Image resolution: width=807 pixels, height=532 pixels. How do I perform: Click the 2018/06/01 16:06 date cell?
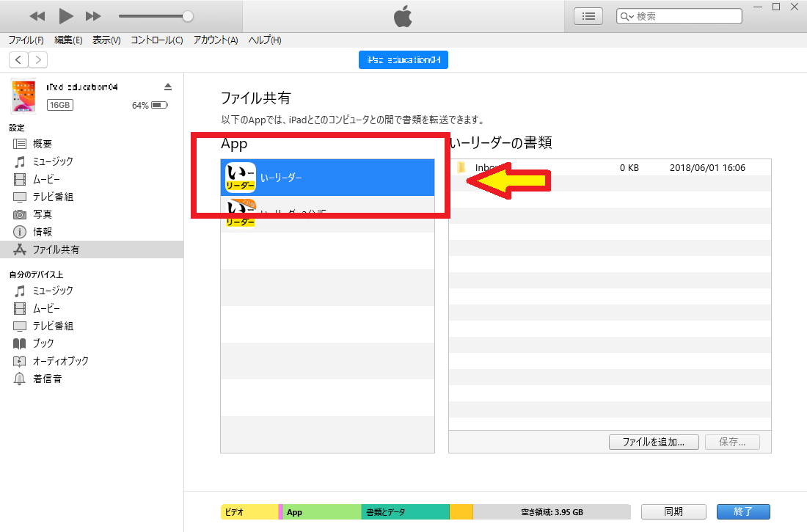click(x=707, y=167)
